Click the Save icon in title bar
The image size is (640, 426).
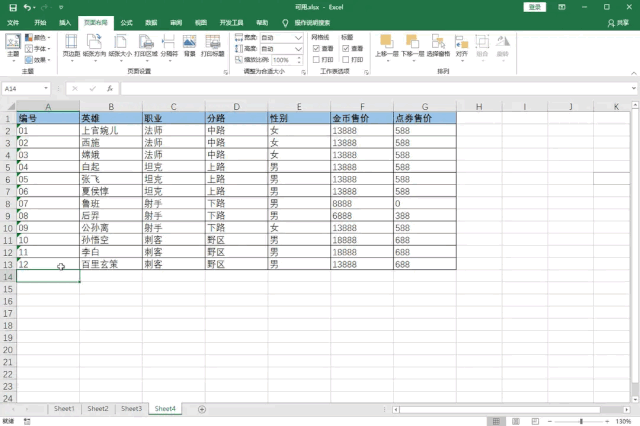tap(13, 7)
